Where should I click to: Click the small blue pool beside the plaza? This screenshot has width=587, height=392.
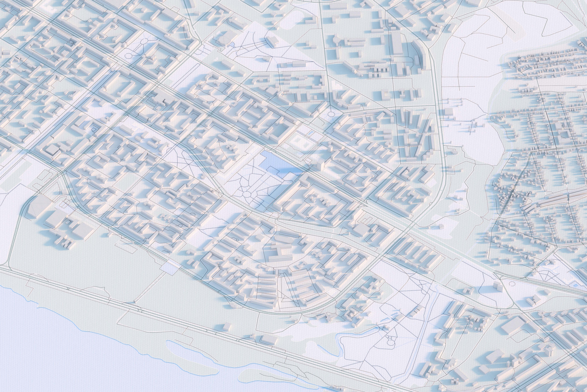pos(311,133)
